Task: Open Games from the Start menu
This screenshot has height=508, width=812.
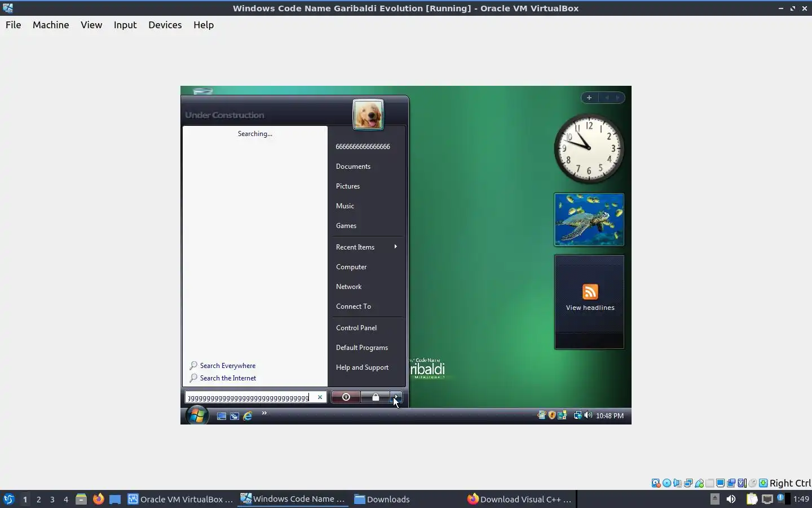Action: coord(346,226)
